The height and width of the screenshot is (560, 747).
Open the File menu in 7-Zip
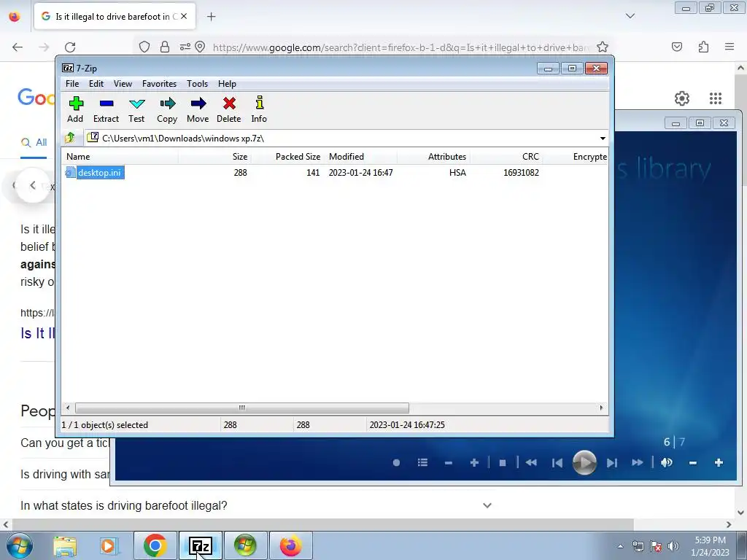coord(72,84)
